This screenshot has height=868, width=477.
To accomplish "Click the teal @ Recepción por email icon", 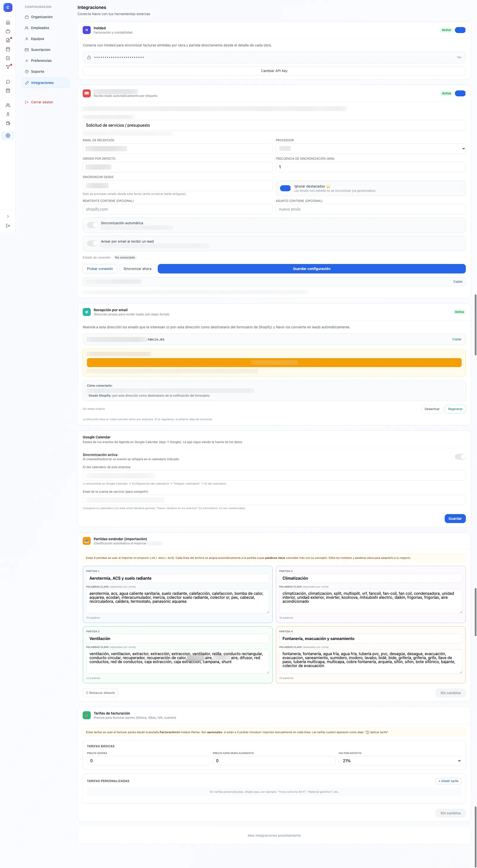I will tap(87, 312).
